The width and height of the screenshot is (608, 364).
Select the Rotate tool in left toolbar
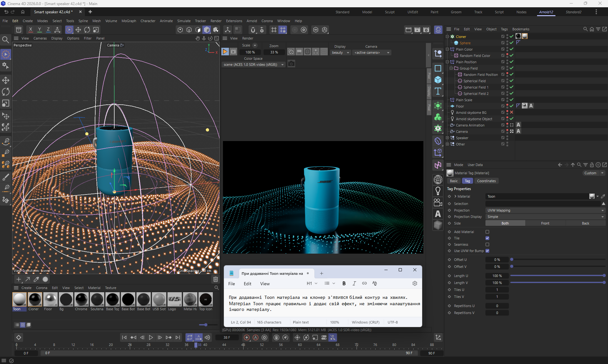6,92
